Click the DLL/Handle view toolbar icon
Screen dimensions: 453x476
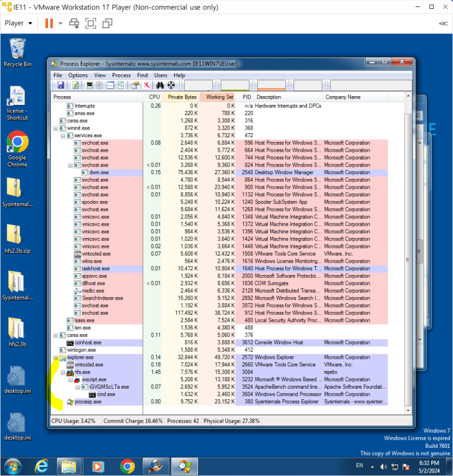click(x=121, y=86)
